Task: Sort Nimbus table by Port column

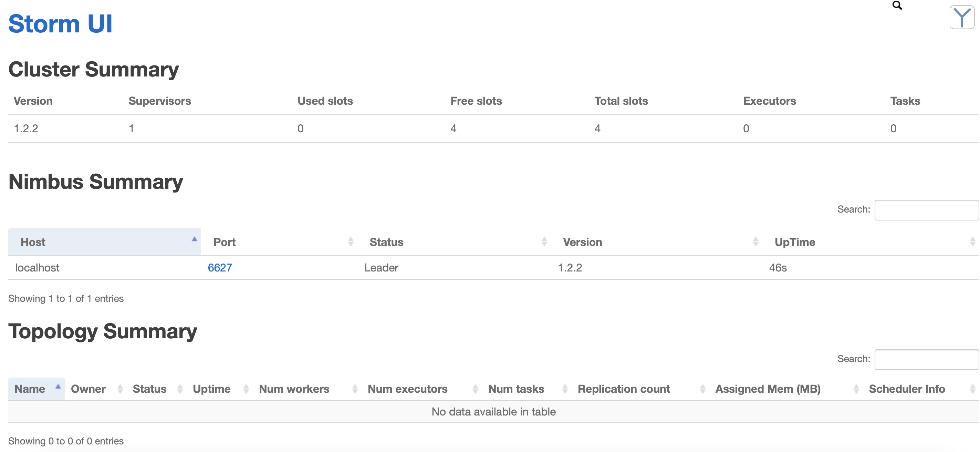Action: 279,242
